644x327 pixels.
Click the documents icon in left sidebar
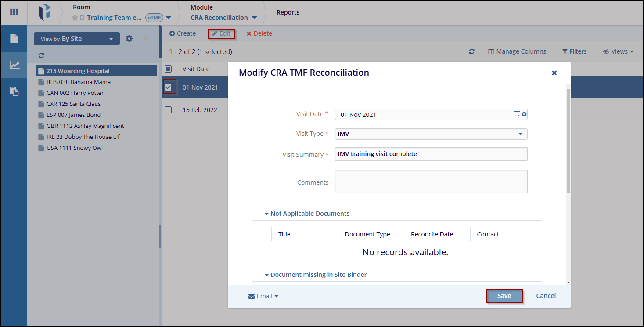(x=14, y=39)
